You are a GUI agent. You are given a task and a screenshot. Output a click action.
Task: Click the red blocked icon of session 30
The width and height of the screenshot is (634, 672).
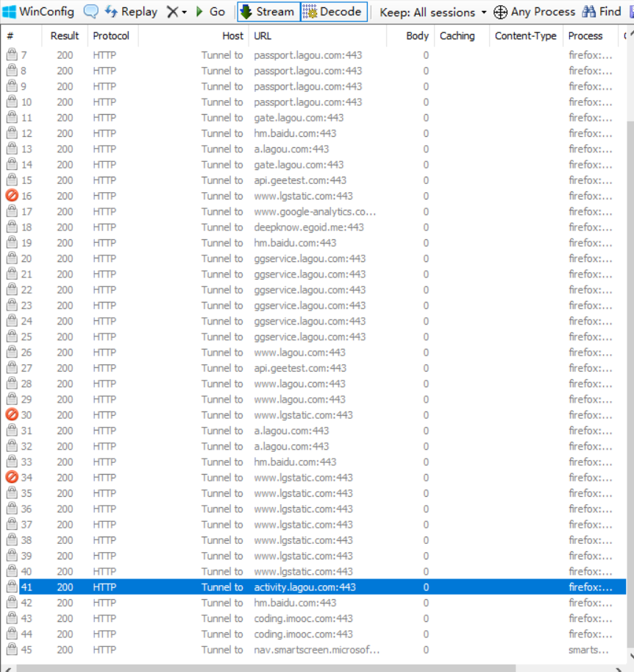coord(12,414)
